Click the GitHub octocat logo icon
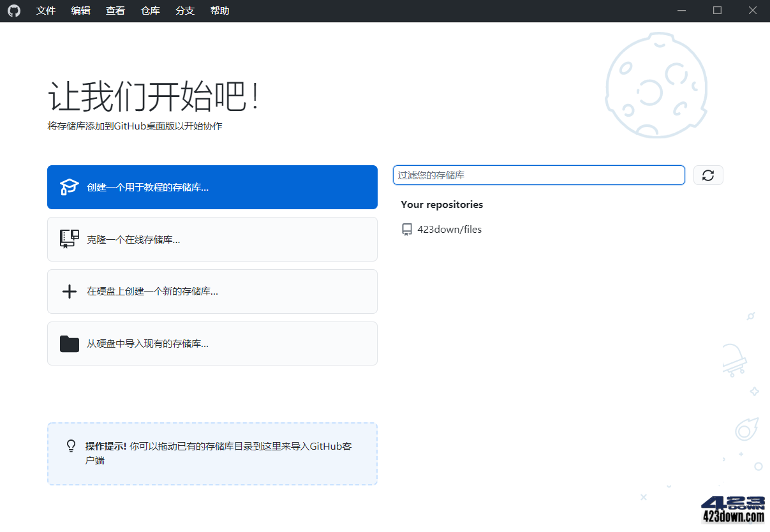770x532 pixels. [x=14, y=10]
